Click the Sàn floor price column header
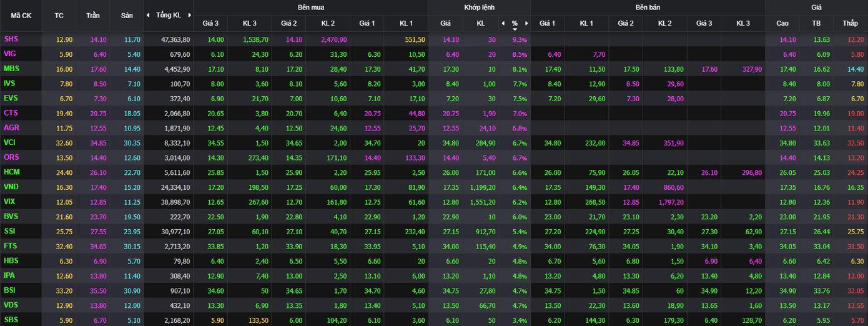The width and height of the screenshot is (868, 326). [x=126, y=16]
